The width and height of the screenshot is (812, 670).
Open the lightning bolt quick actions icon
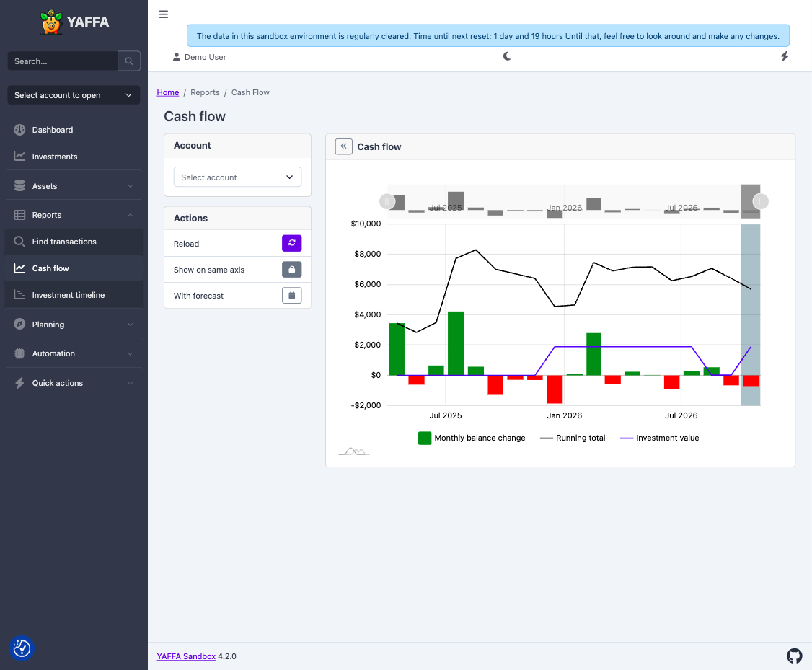tap(785, 56)
